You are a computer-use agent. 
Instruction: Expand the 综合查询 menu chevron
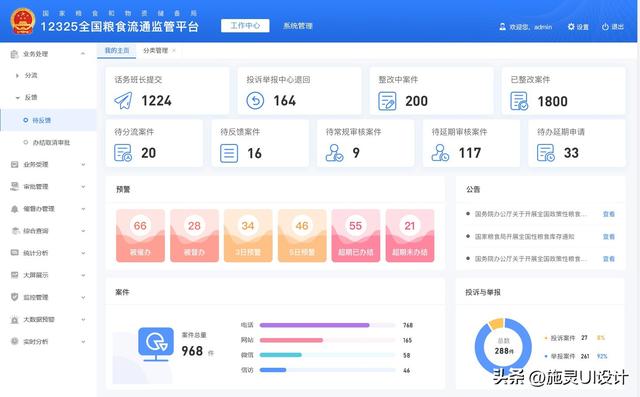(83, 231)
